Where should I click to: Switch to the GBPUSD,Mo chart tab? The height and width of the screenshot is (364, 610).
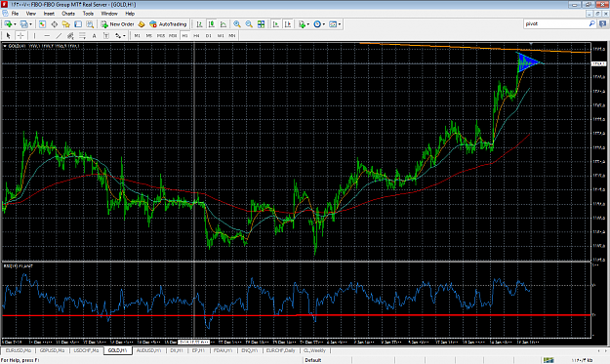(52, 350)
